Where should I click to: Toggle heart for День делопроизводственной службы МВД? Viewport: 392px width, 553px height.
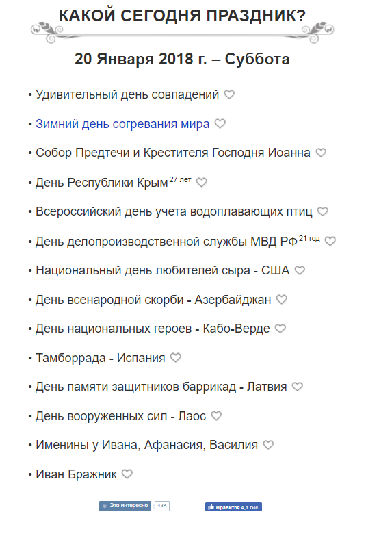[x=330, y=242]
